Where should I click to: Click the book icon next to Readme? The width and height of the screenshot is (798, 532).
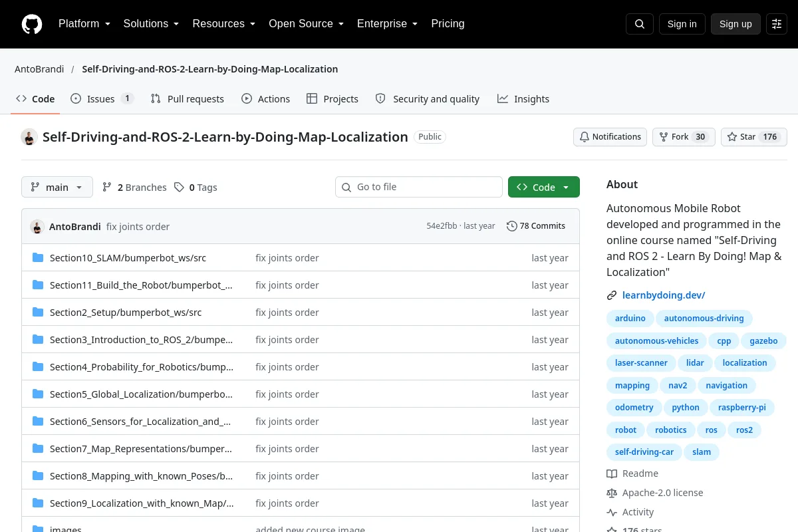click(x=612, y=473)
